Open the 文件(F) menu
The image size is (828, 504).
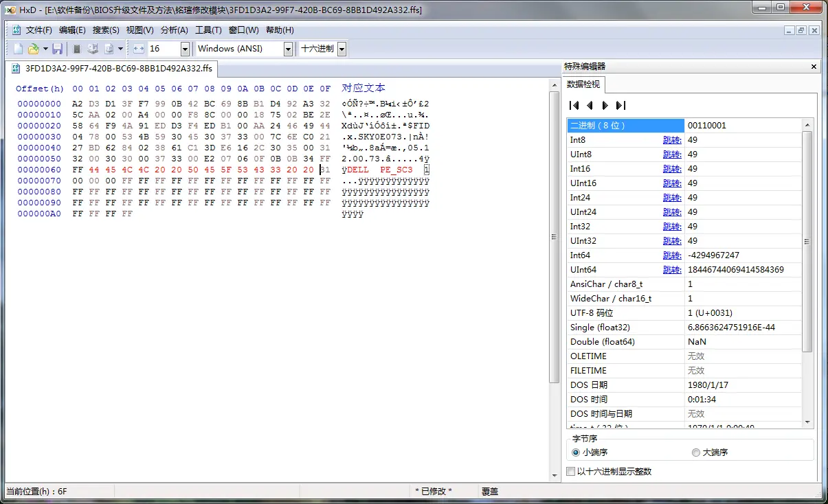pos(39,30)
